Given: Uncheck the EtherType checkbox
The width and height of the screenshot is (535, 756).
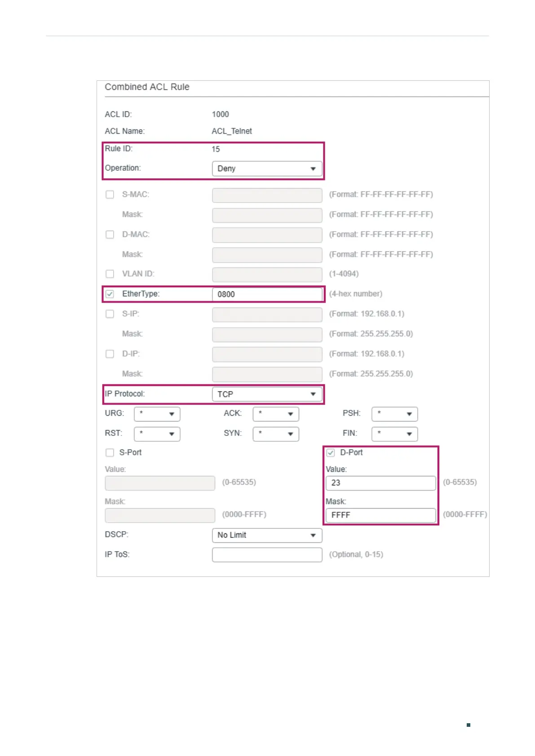Looking at the screenshot, I should tap(110, 294).
